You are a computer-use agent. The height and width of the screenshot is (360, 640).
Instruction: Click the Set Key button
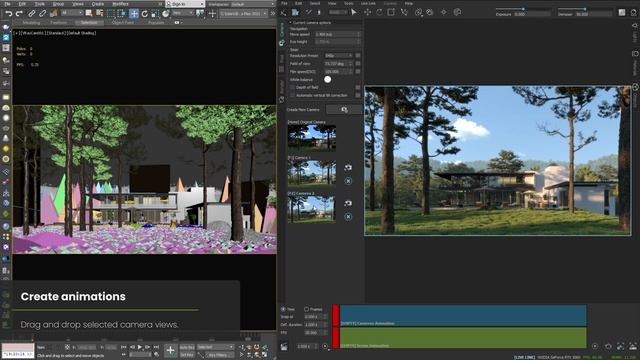pyautogui.click(x=187, y=355)
